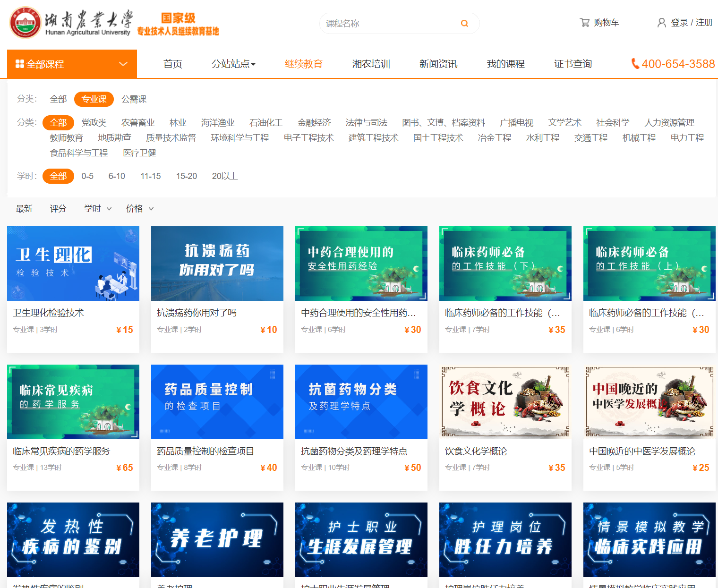The width and height of the screenshot is (718, 588).
Task: Switch to the 湘农培训 navigation tab
Action: tap(371, 64)
